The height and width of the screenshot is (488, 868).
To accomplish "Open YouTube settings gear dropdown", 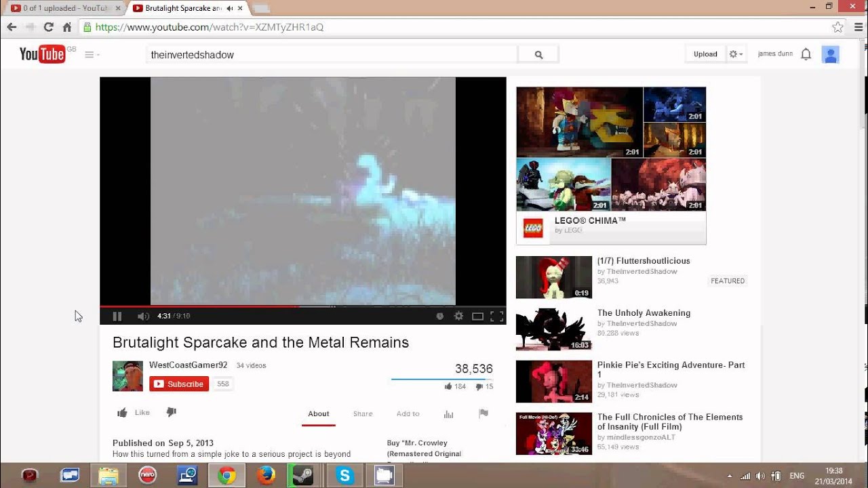I will [x=736, y=54].
